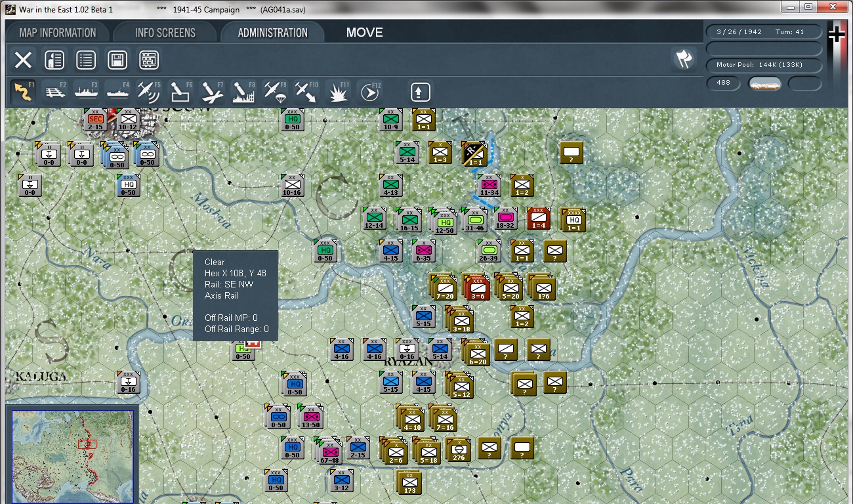This screenshot has height=504, width=853.
Task: Open the lined list icon
Action: click(86, 60)
